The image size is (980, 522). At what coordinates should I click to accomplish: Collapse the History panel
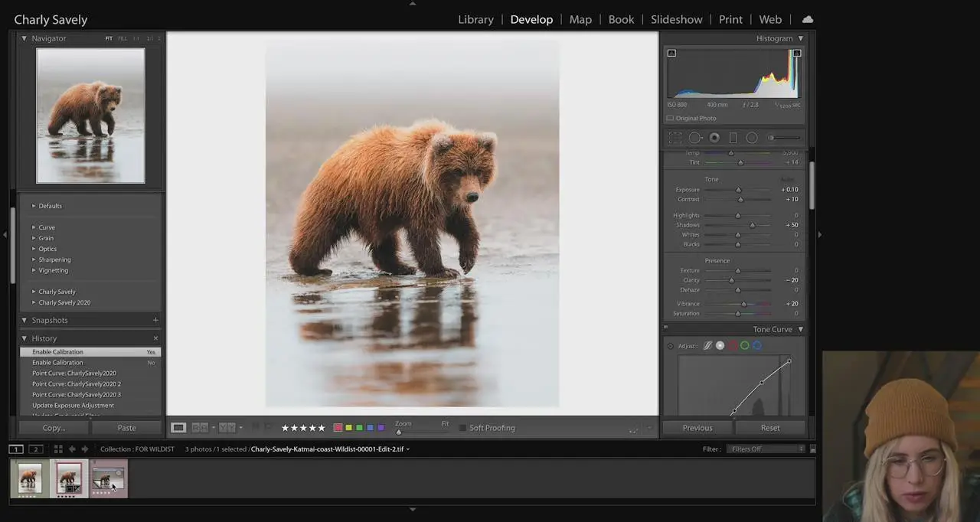pos(24,338)
